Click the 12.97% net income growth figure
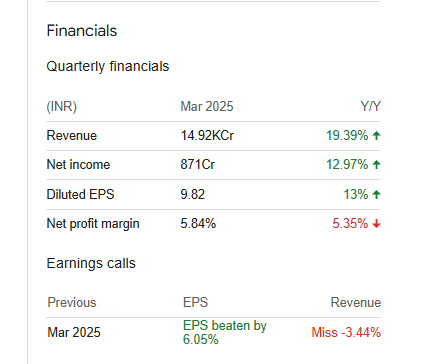 pyautogui.click(x=347, y=165)
